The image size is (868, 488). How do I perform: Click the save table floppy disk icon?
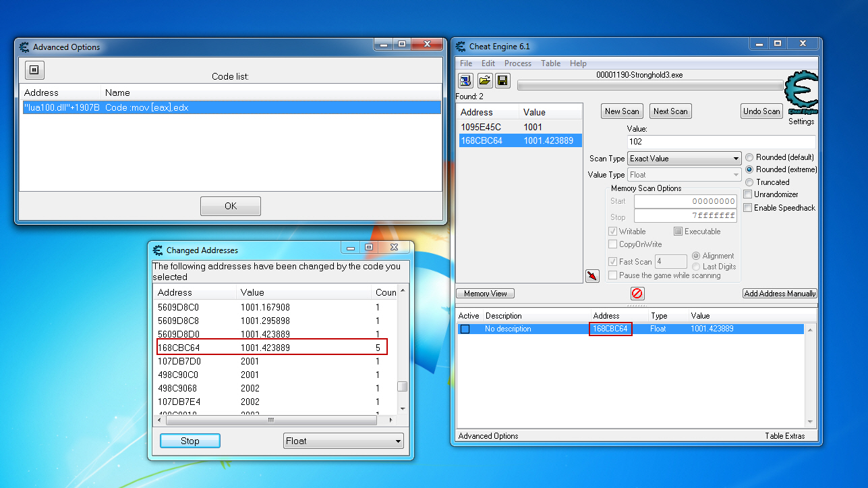click(502, 81)
